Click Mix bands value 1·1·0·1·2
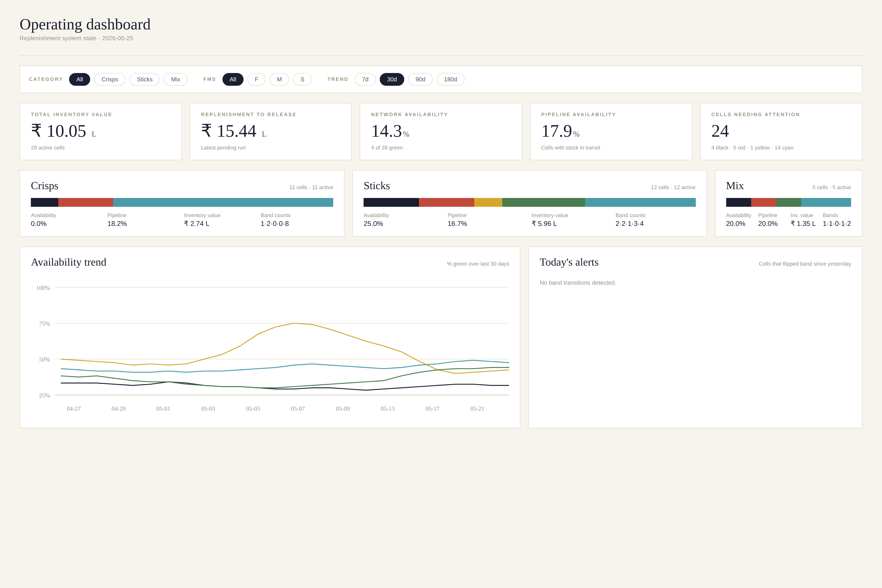 point(837,224)
